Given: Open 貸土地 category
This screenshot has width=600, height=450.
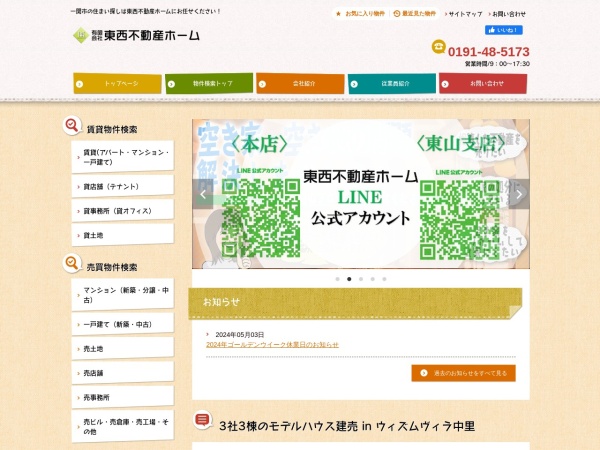Looking at the screenshot, I should [x=122, y=235].
